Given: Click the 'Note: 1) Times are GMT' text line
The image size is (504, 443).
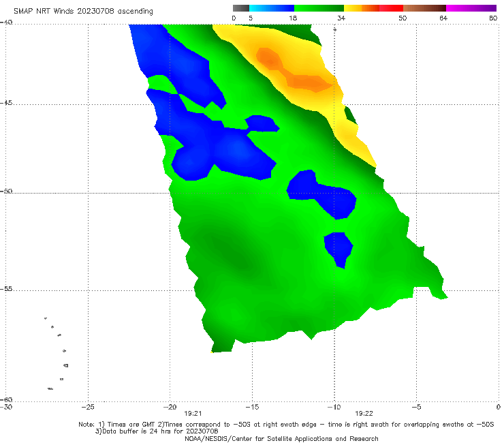Looking at the screenshot, I should coord(286,425).
